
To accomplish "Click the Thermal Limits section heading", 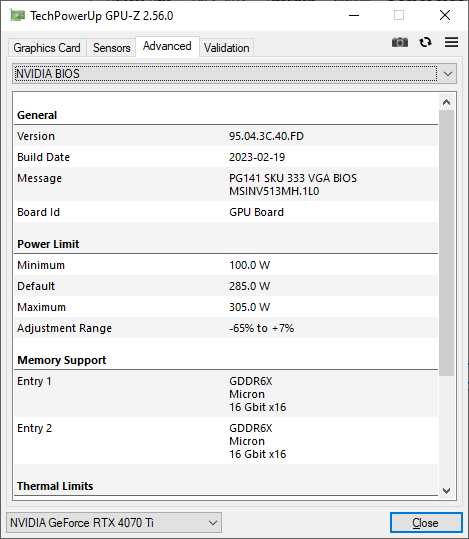I will point(55,486).
